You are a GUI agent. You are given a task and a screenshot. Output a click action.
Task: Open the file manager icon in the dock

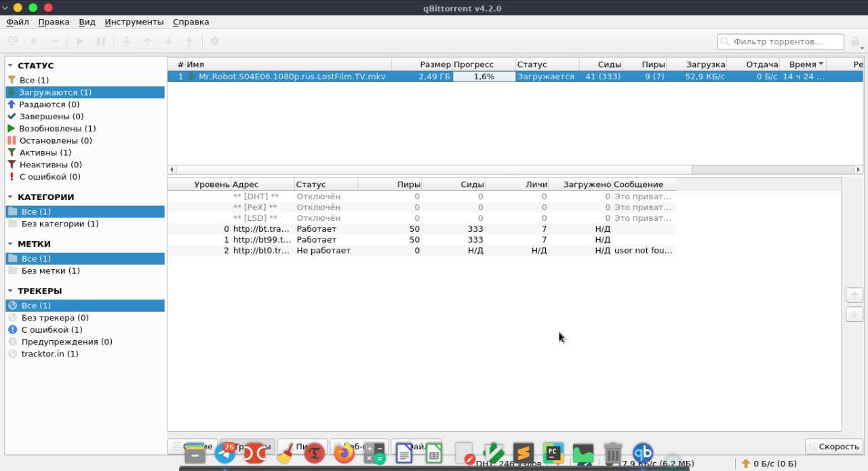coord(195,453)
